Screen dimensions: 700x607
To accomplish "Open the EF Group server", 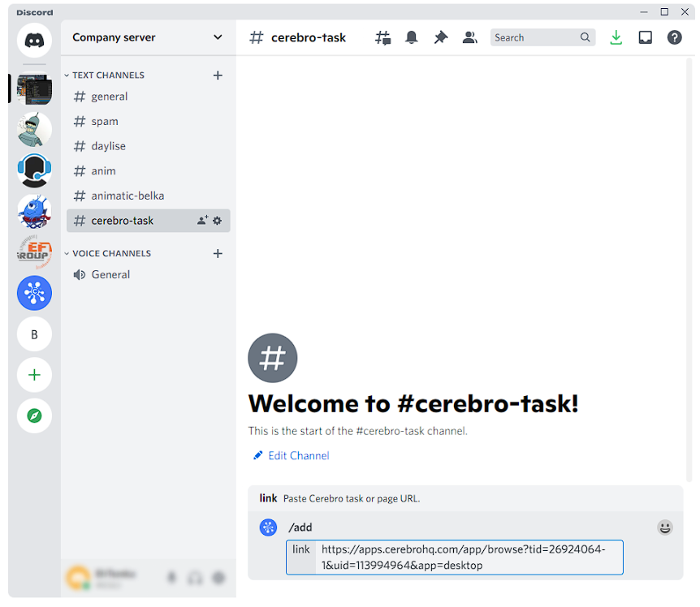I will pos(34,252).
